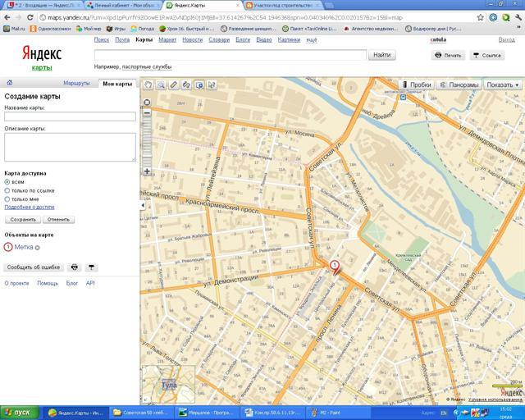Open the Помощь footer link
Viewport: 525px width, 420px height.
coord(48,283)
